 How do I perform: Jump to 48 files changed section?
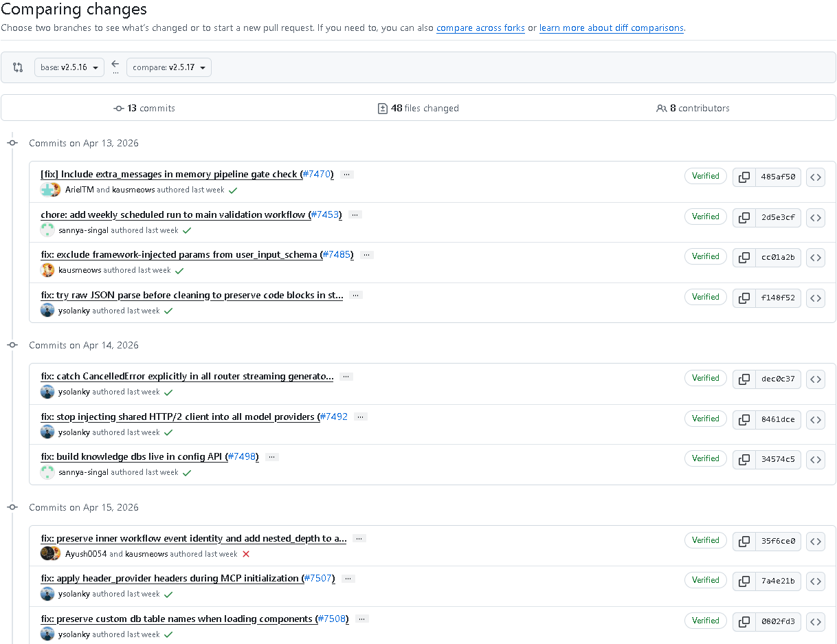pos(418,108)
